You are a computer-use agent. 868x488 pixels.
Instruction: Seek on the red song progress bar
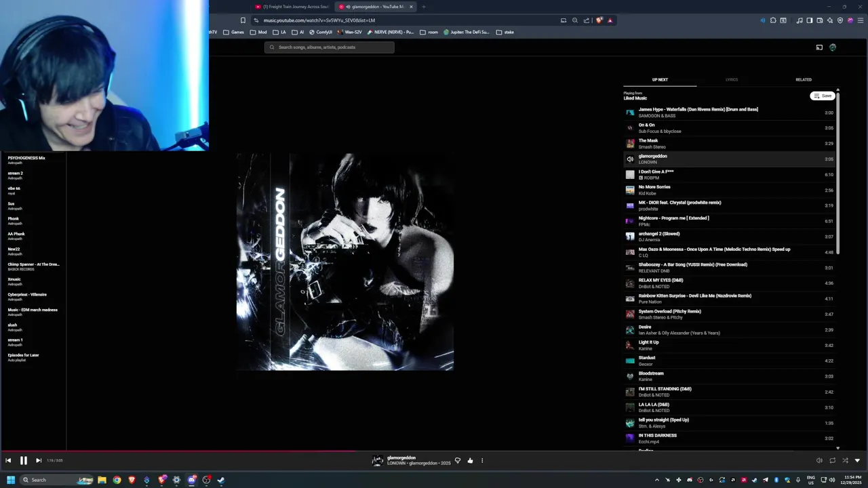[434, 450]
